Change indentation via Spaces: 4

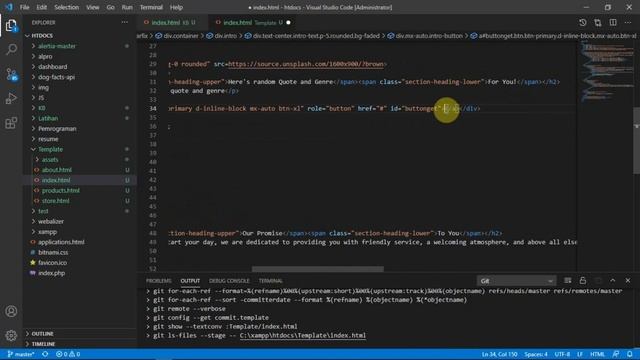[536, 354]
